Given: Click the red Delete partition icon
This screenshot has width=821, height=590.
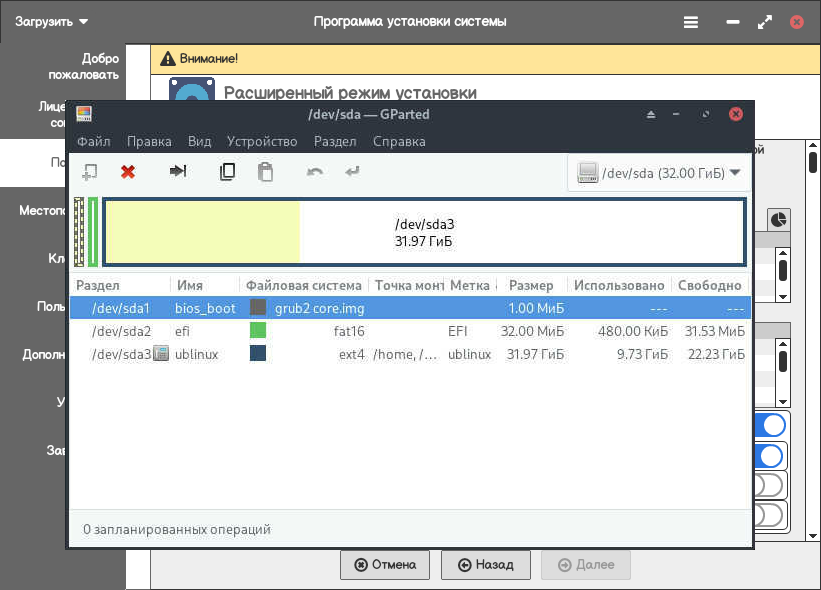Looking at the screenshot, I should 128,172.
